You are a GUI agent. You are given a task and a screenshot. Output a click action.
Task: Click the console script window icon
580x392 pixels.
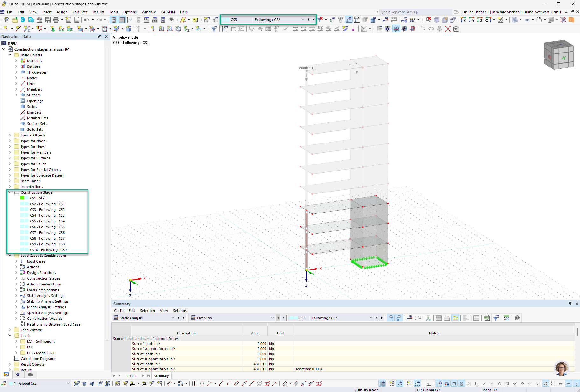pyautogui.click(x=146, y=20)
